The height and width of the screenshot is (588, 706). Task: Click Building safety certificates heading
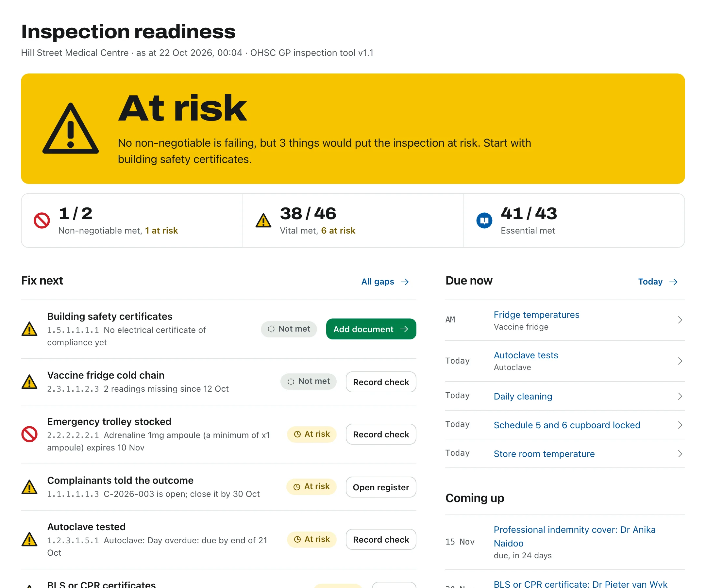point(109,317)
